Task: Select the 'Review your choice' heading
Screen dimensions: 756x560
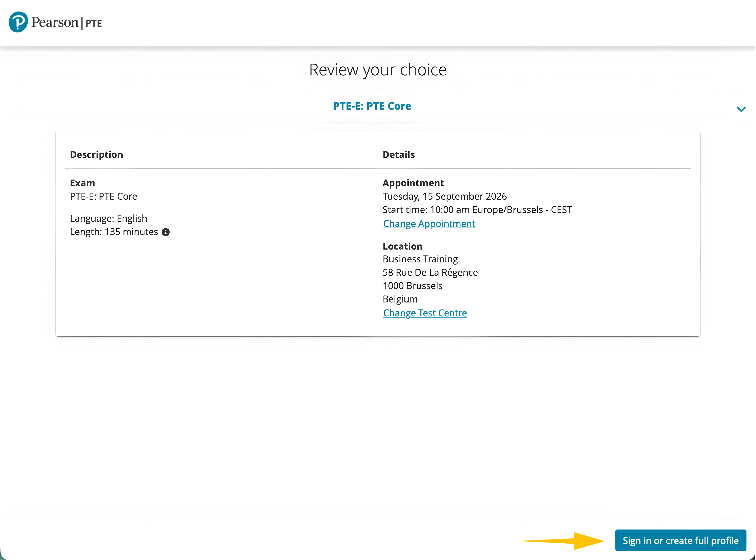Action: (x=378, y=70)
